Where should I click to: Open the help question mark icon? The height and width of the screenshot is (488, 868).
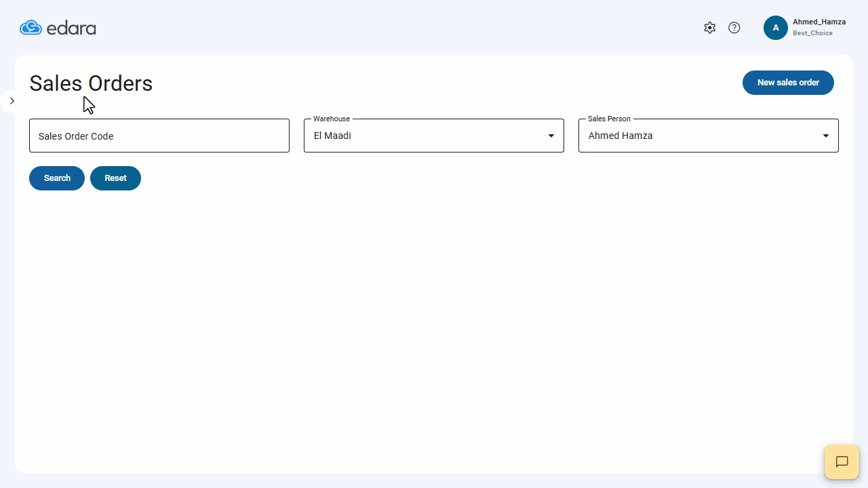(734, 28)
